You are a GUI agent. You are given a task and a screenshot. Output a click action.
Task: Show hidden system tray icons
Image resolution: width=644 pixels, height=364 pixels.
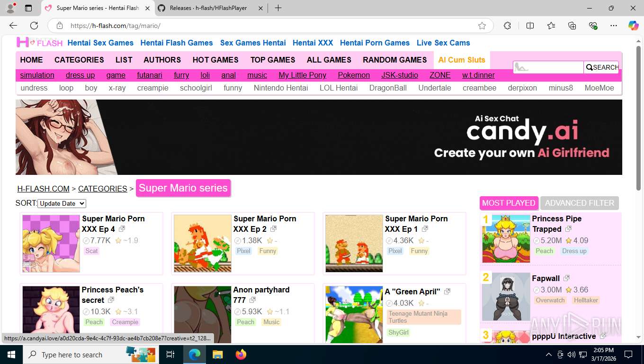(549, 355)
